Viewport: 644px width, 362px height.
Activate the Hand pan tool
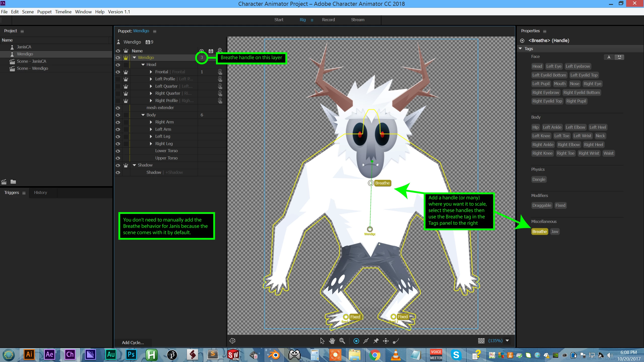tap(332, 341)
